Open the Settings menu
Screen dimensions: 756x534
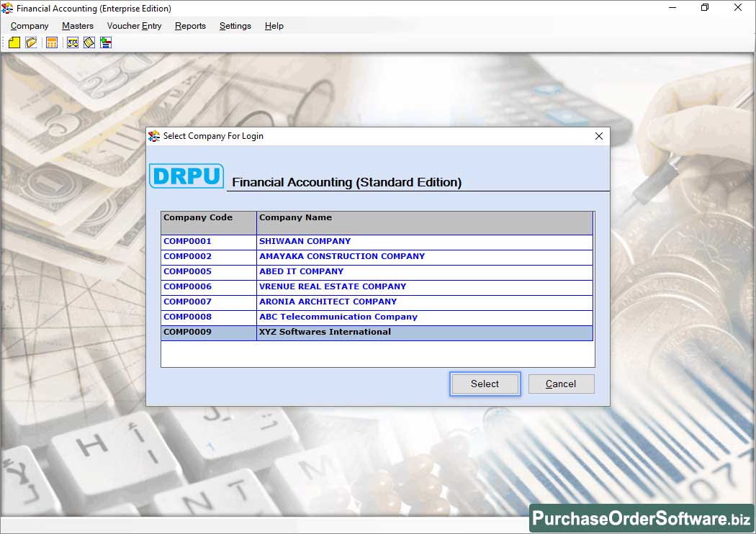click(235, 26)
